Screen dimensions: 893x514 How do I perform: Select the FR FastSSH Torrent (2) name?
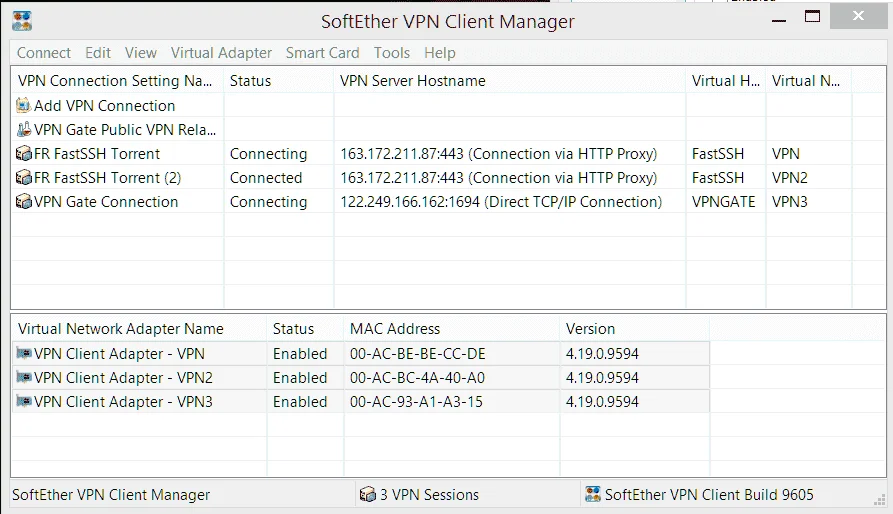point(107,178)
